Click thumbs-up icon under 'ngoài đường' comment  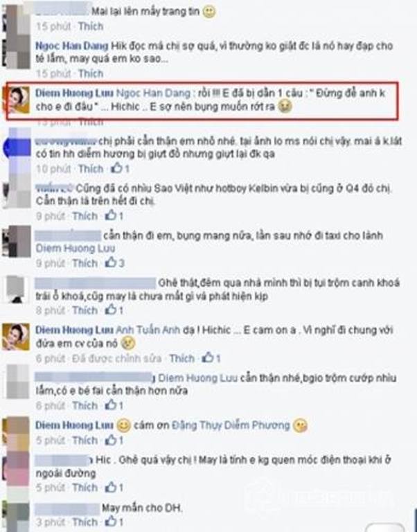[111, 487]
